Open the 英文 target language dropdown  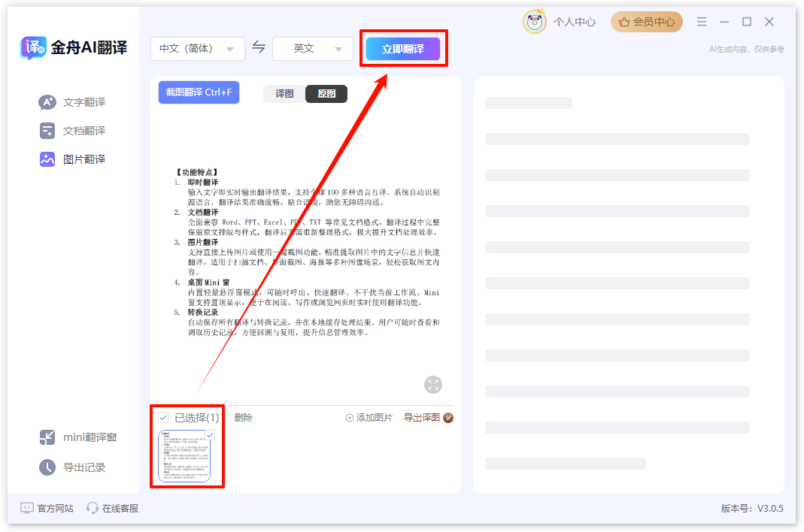312,48
